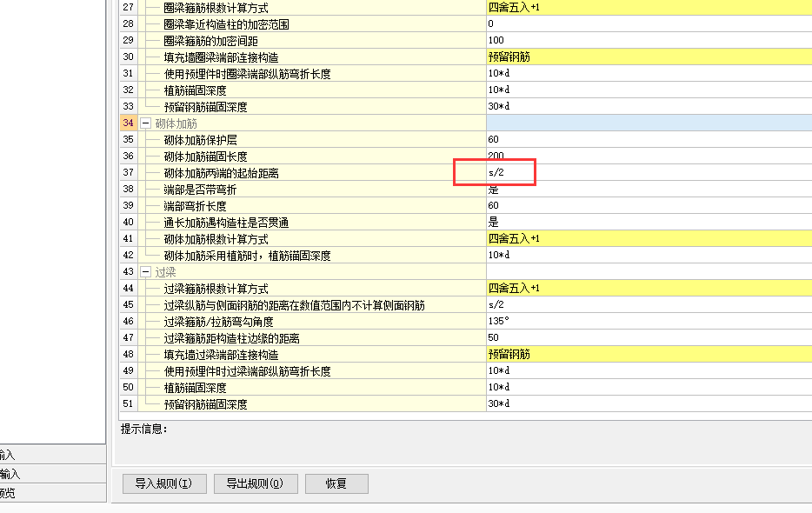Select the 过梁 group header row
This screenshot has width=812, height=513.
tap(313, 272)
